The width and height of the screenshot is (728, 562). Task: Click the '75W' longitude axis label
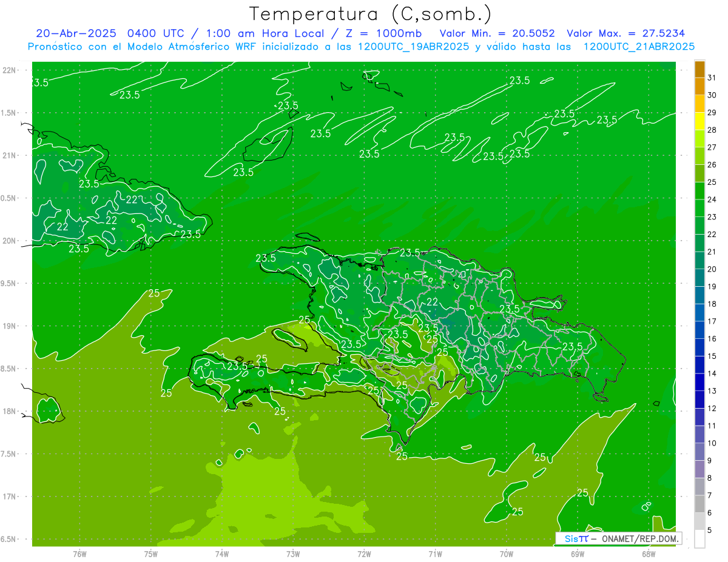pyautogui.click(x=150, y=554)
